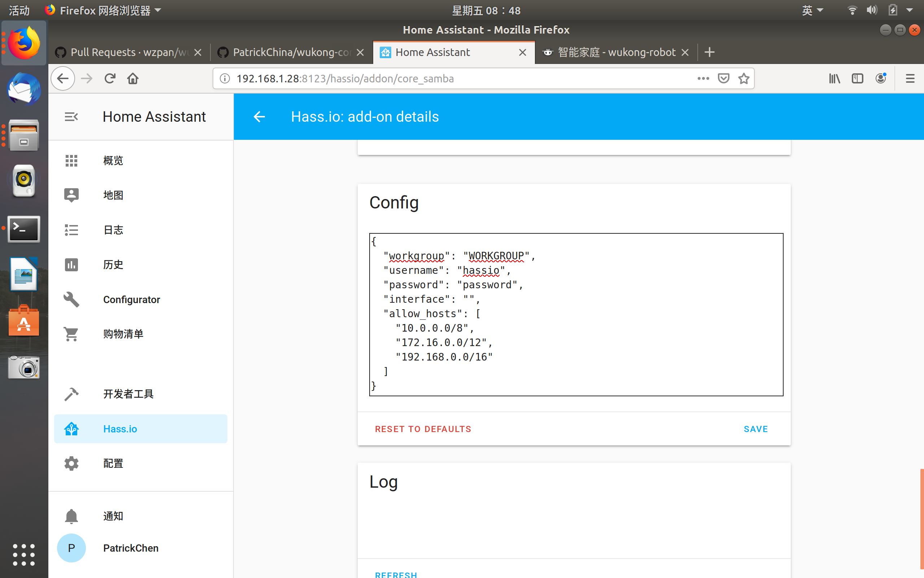Screen dimensions: 924x578
Task: Show applications grid in dock
Action: (24, 555)
